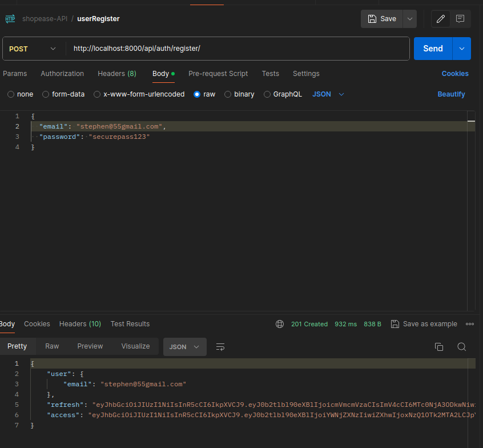Expand the Send options arrow

point(462,49)
